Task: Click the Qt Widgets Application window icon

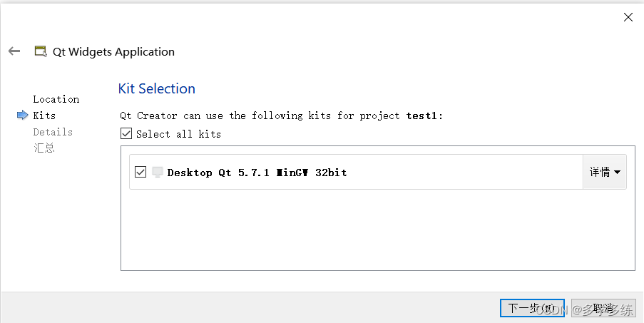Action: pyautogui.click(x=40, y=51)
